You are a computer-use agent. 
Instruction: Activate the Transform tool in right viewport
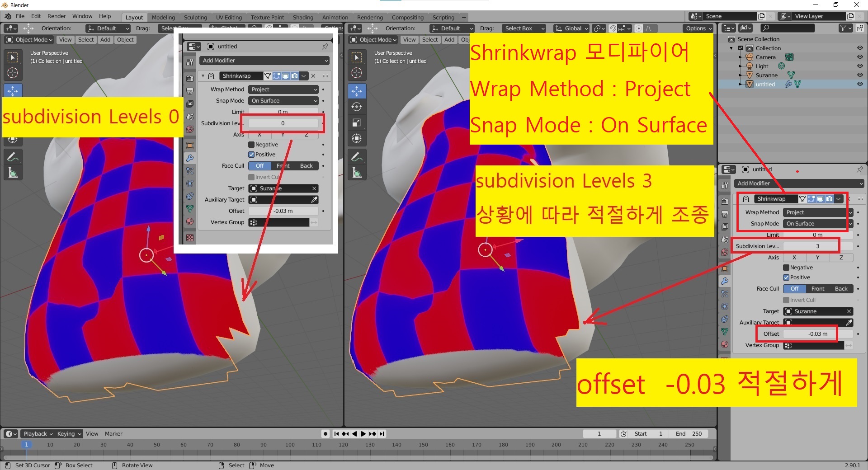click(x=357, y=138)
